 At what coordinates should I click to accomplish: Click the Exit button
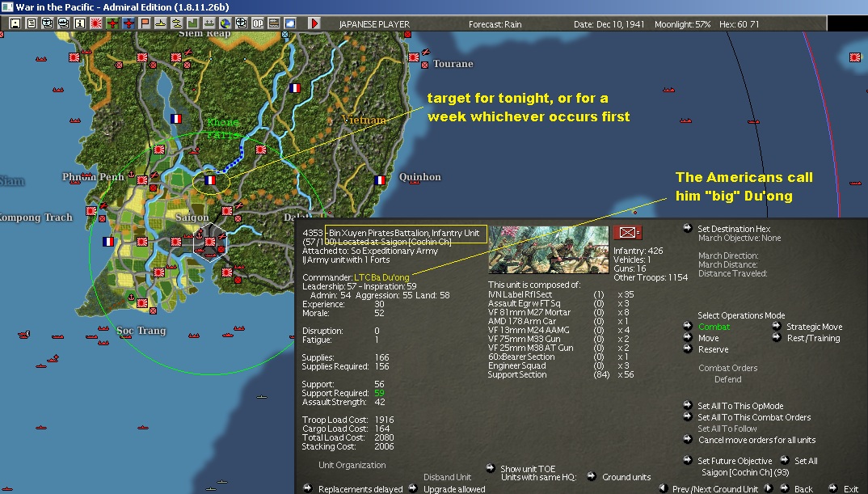(851, 489)
